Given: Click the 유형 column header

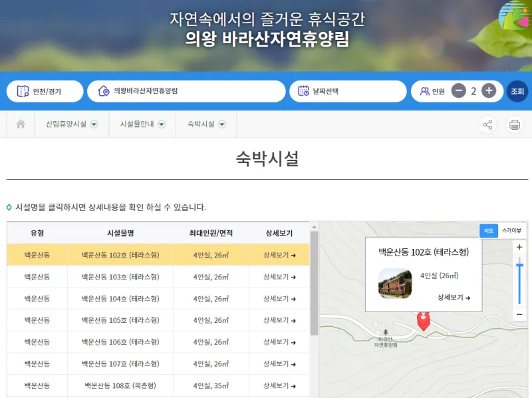Looking at the screenshot, I should click(x=37, y=233).
